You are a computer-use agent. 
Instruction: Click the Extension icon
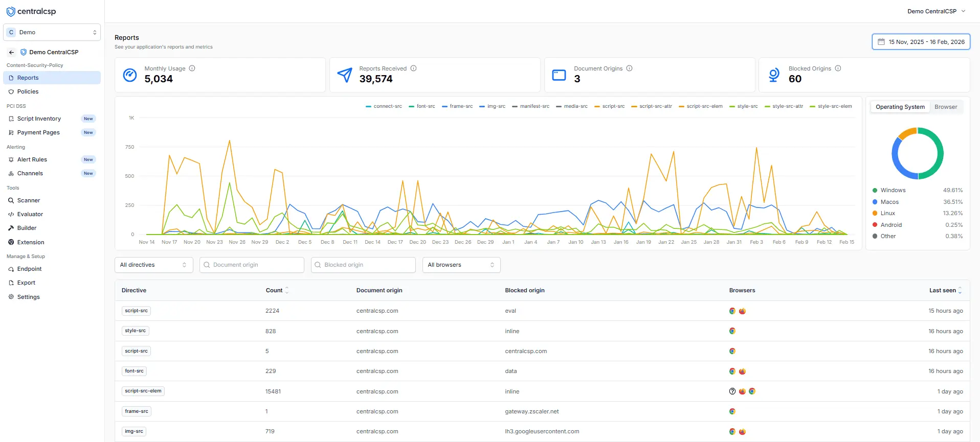pos(11,242)
